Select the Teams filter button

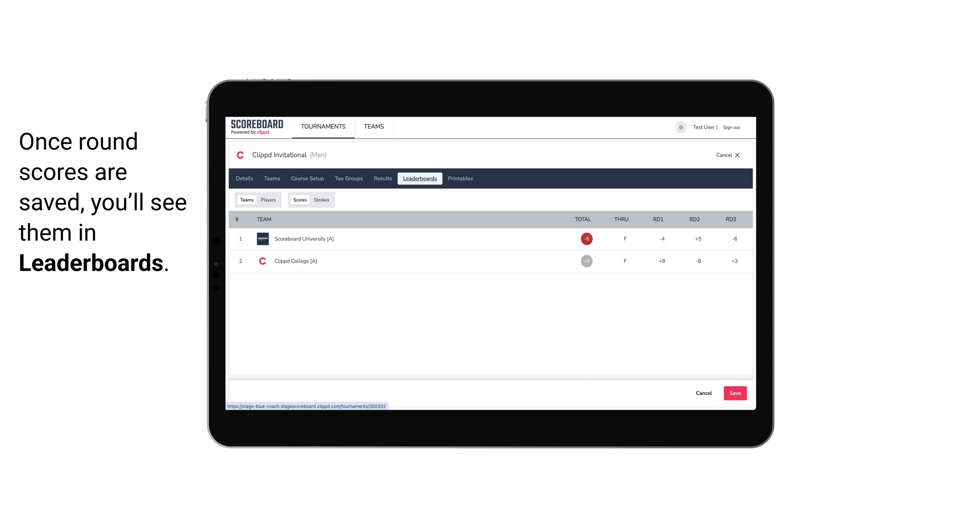246,200
